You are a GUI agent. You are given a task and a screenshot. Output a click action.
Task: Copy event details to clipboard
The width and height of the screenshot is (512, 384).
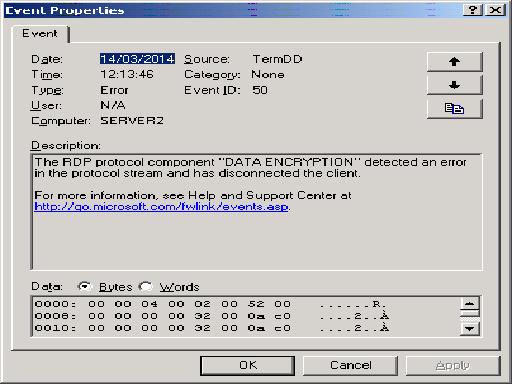coord(454,108)
